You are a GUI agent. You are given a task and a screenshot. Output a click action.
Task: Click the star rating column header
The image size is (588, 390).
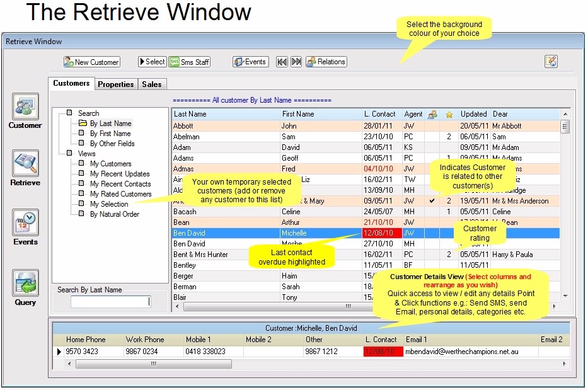tap(449, 114)
